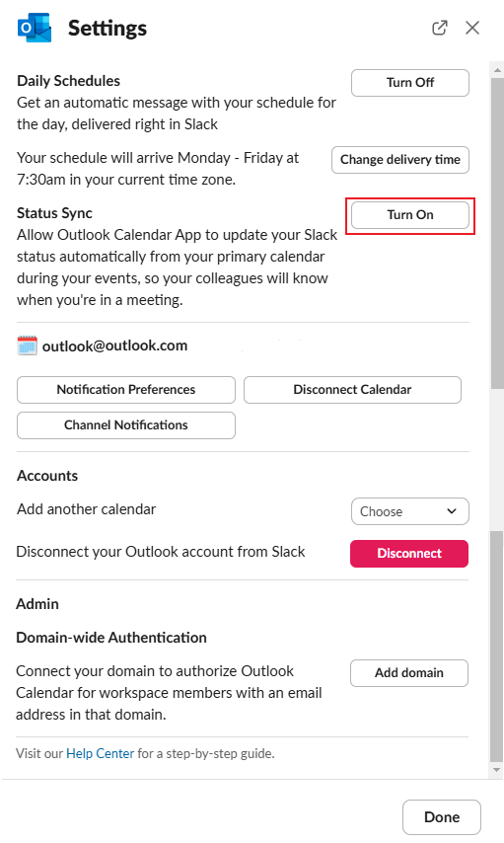The height and width of the screenshot is (843, 504).
Task: Click the vertical scrollbar thumb
Action: click(497, 234)
